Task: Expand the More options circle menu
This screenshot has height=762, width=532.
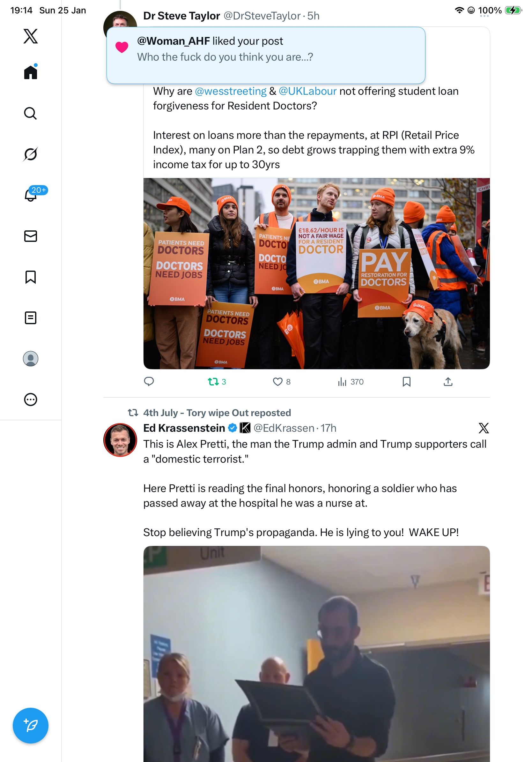Action: tap(31, 399)
